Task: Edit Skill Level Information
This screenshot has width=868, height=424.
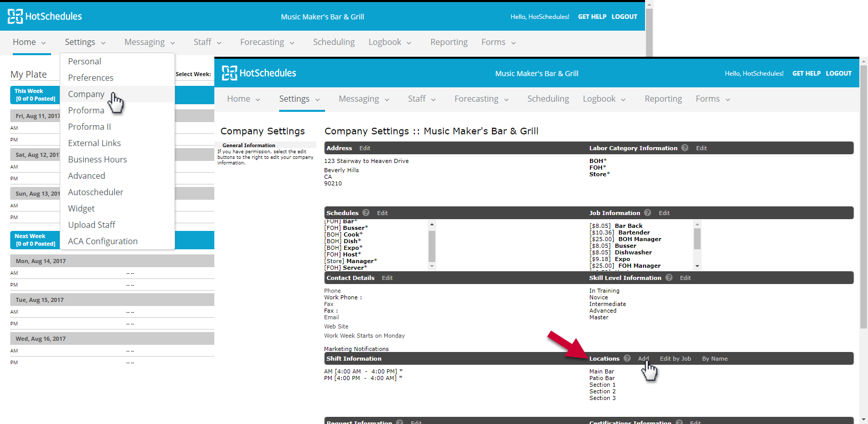Action: pyautogui.click(x=685, y=278)
